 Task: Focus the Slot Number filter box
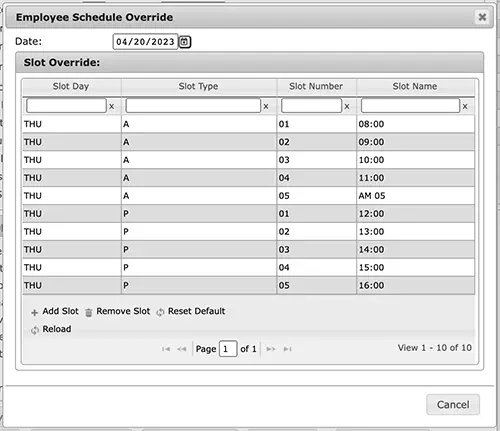(311, 106)
